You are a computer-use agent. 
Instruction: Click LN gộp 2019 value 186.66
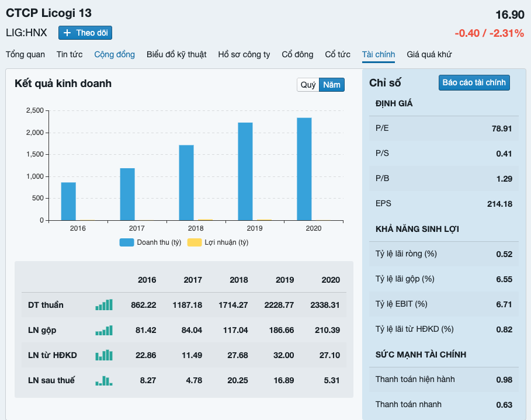(282, 330)
